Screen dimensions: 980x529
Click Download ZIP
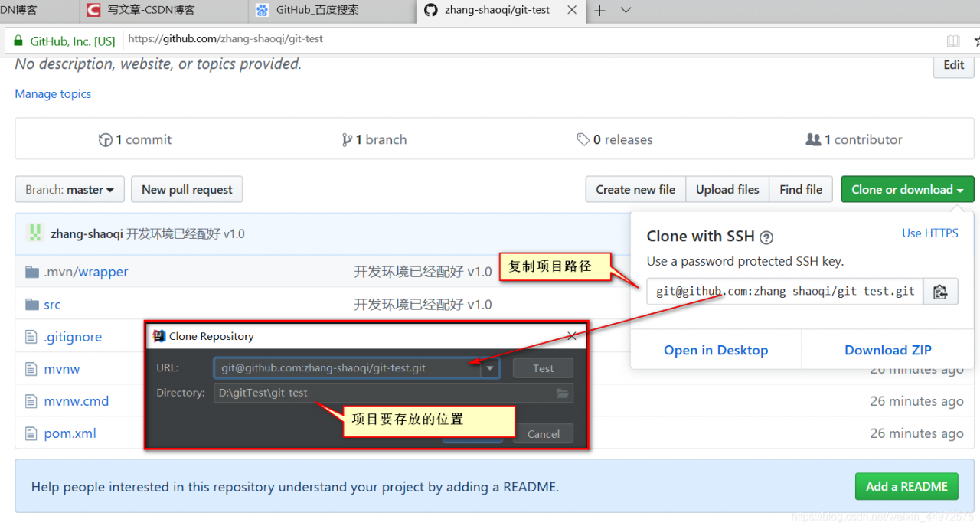click(888, 350)
